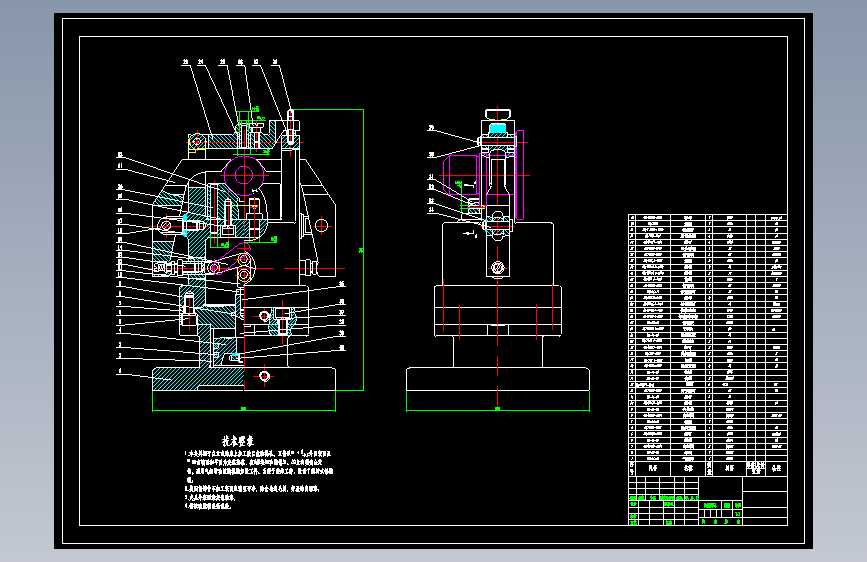Select the cyan hatched base plate section
The image size is (867, 562).
[198, 378]
